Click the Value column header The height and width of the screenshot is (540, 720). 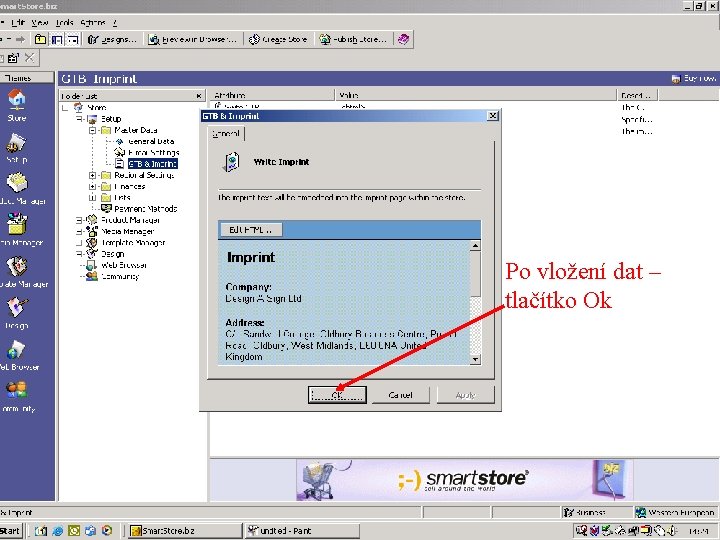(x=476, y=95)
